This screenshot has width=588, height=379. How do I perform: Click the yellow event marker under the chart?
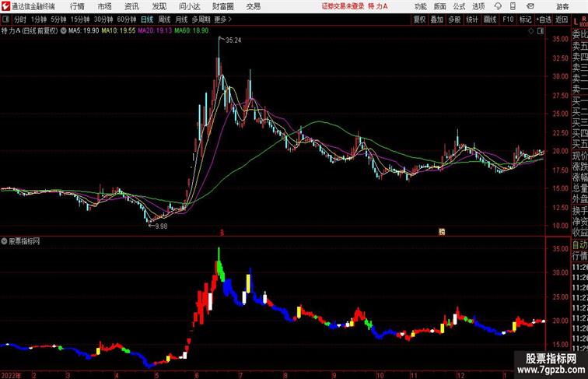442,232
